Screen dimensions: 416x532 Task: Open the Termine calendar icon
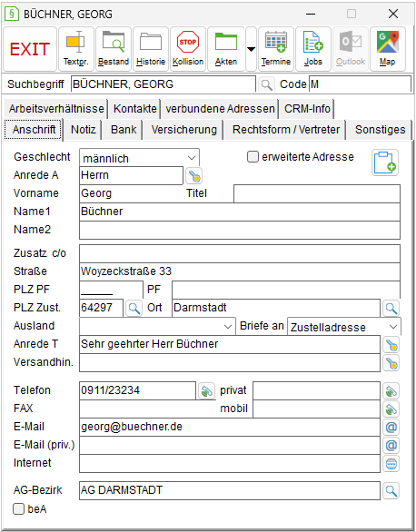(276, 49)
